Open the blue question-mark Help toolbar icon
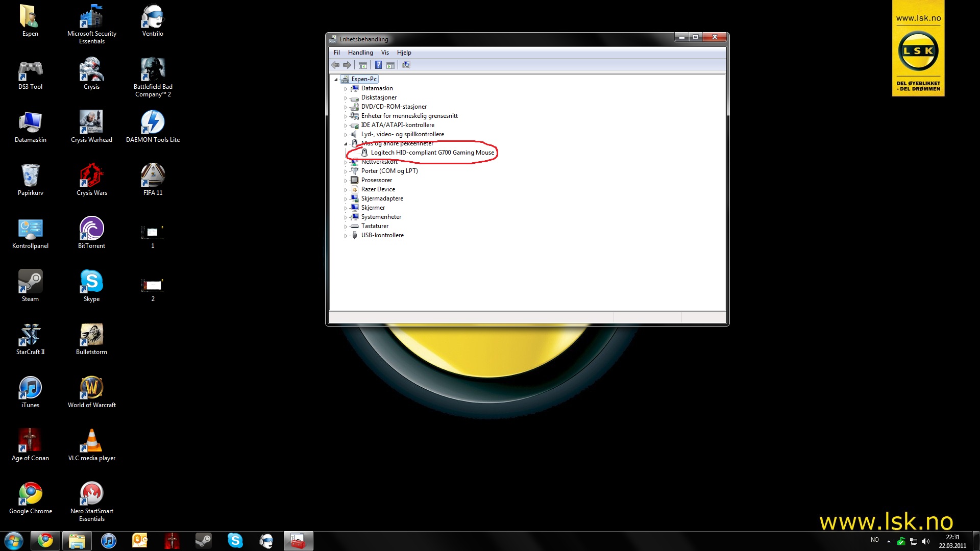 click(378, 65)
